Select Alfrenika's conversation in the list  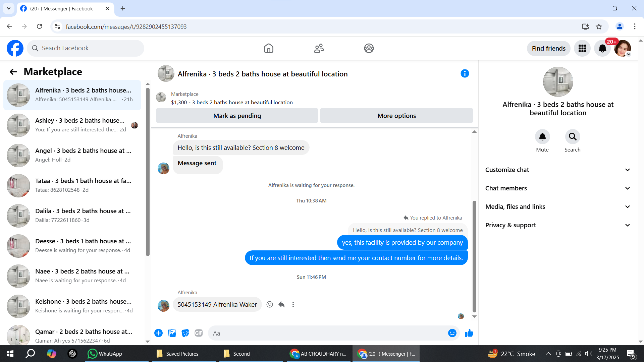(72, 95)
